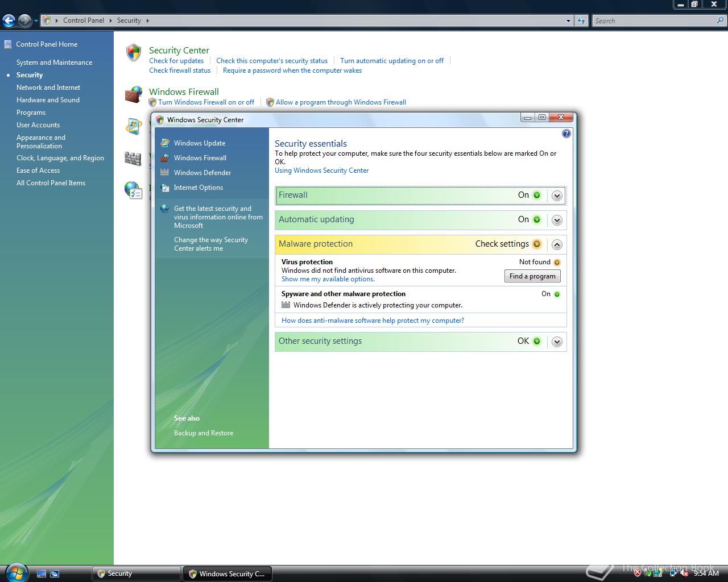The width and height of the screenshot is (728, 582).
Task: Click Show me my available options link
Action: [328, 279]
